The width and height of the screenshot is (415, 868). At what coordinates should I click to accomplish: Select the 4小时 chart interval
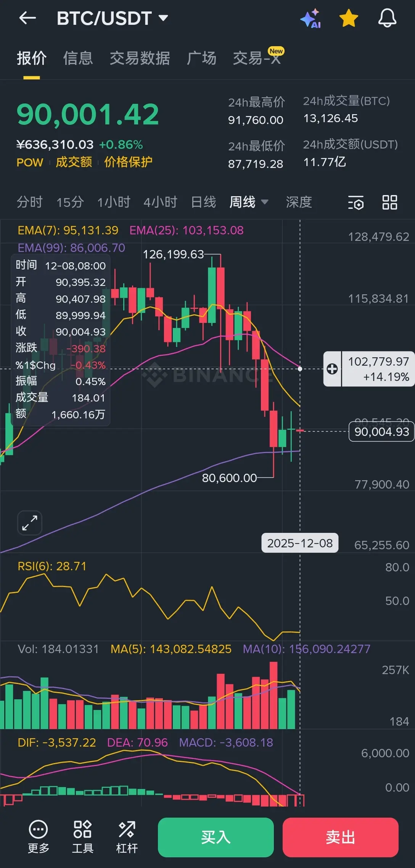point(161,202)
